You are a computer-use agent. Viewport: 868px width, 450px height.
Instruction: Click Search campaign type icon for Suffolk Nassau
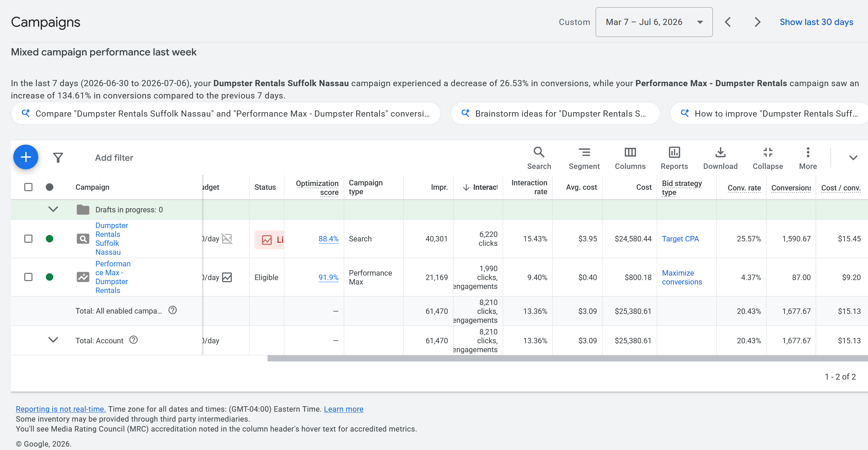(x=83, y=239)
